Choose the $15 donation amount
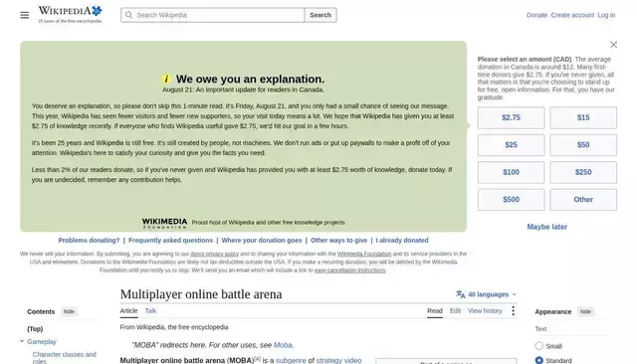637x364 pixels. [583, 117]
